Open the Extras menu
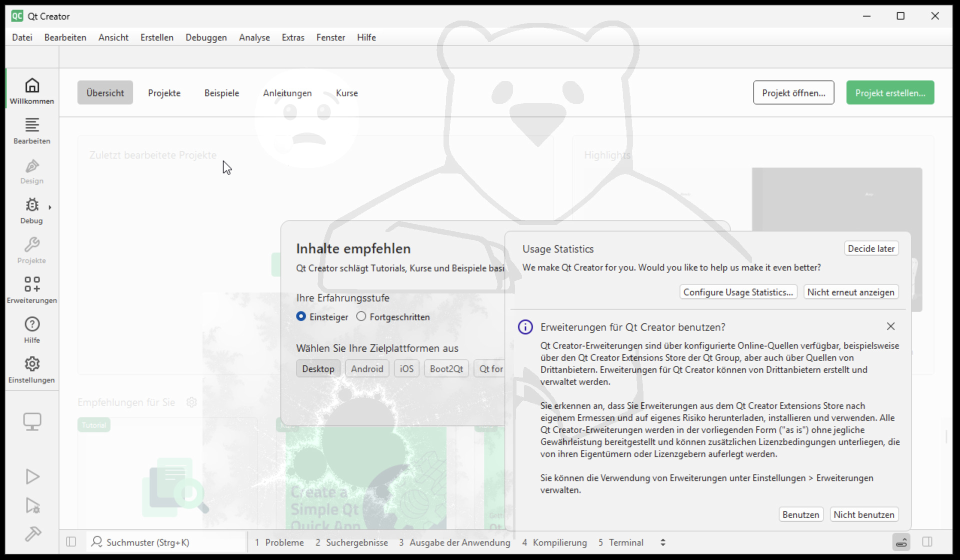Screen dimensions: 960x560 [x=293, y=37]
